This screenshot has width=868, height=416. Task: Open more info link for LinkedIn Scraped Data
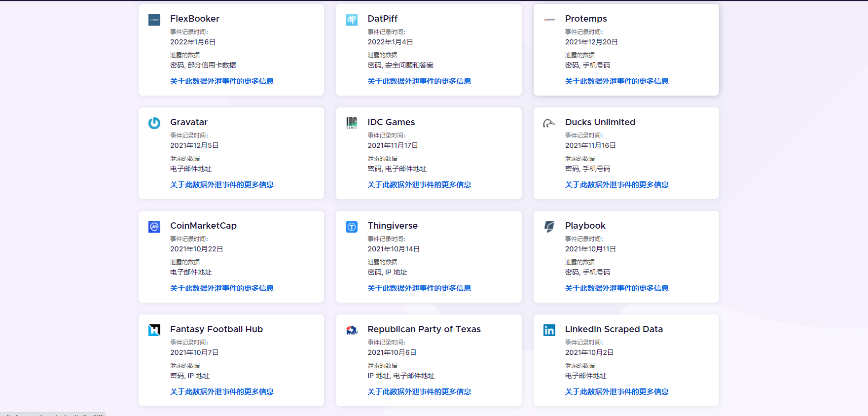[x=617, y=392]
